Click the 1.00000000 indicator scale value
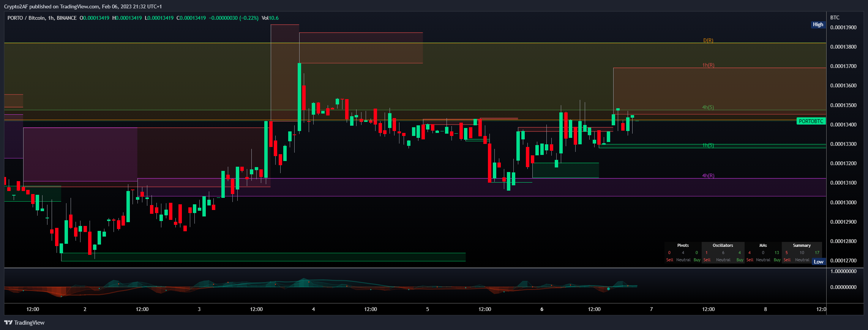This screenshot has width=868, height=330. [x=843, y=271]
